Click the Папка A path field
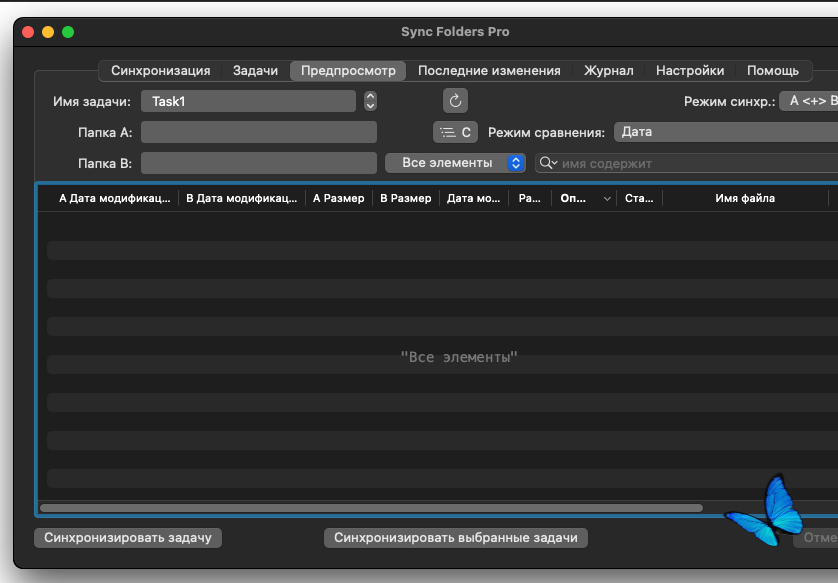 pyautogui.click(x=259, y=132)
